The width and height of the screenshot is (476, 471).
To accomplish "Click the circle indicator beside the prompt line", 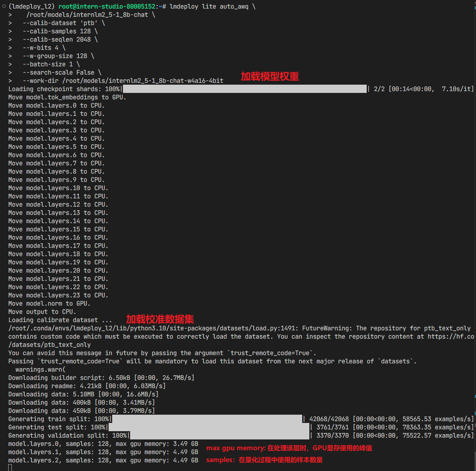I will [4, 6].
